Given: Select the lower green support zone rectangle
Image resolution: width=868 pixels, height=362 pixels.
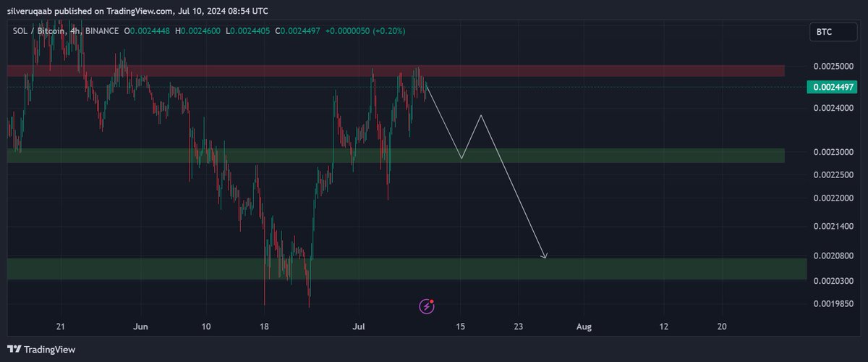Looking at the screenshot, I should click(x=407, y=269).
